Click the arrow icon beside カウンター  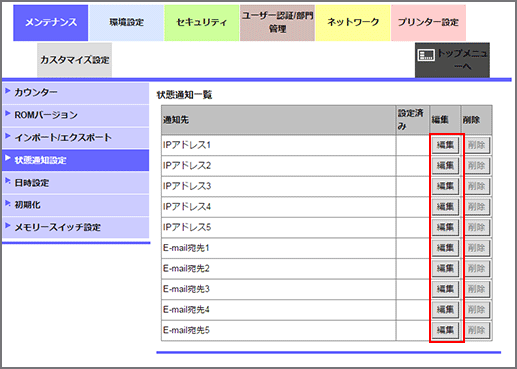click(x=8, y=91)
